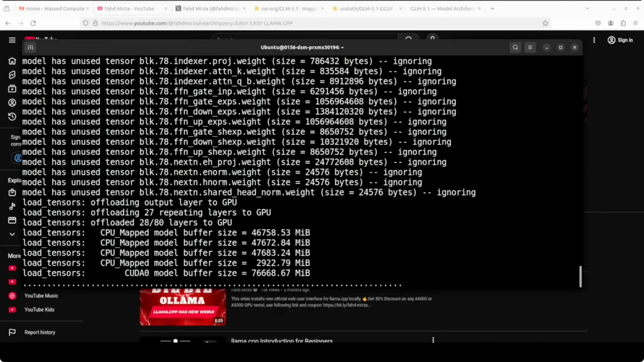Open the YouTube settings three-dot menu

(594, 40)
